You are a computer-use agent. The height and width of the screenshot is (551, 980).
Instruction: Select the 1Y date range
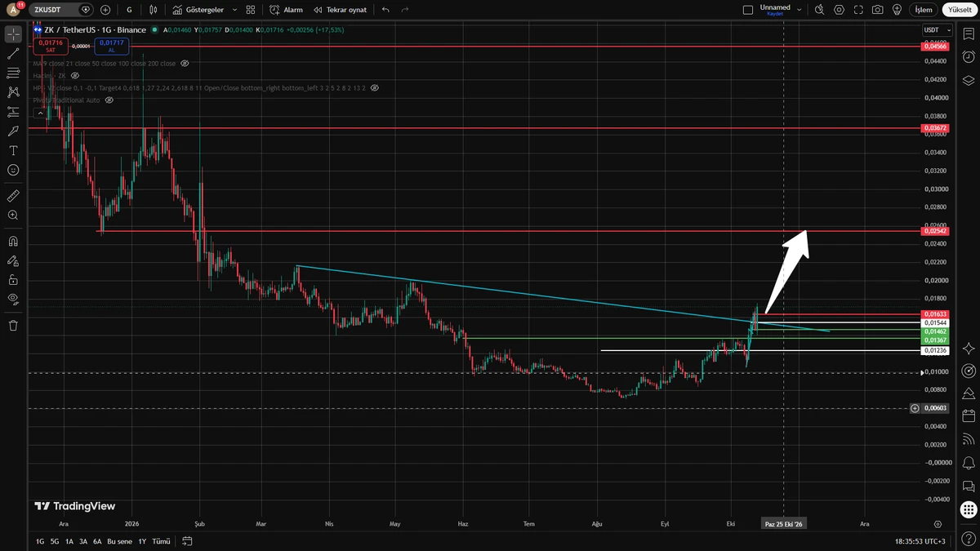(x=142, y=541)
